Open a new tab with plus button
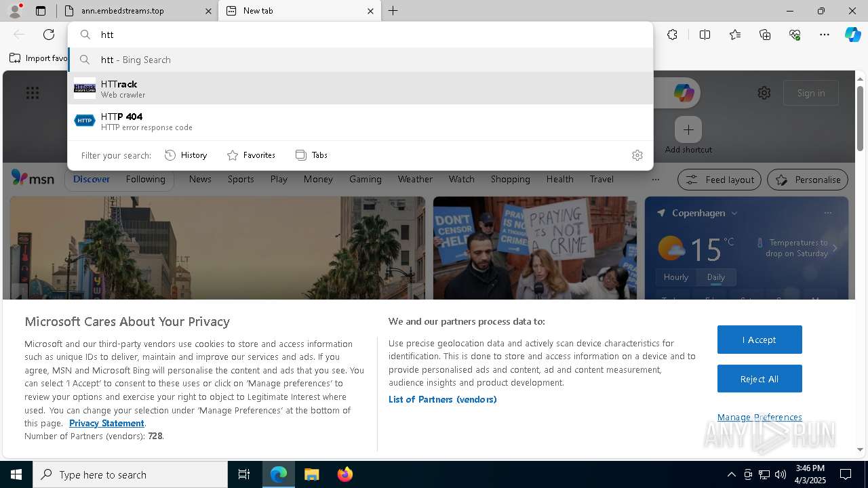The height and width of the screenshot is (488, 868). 393,11
